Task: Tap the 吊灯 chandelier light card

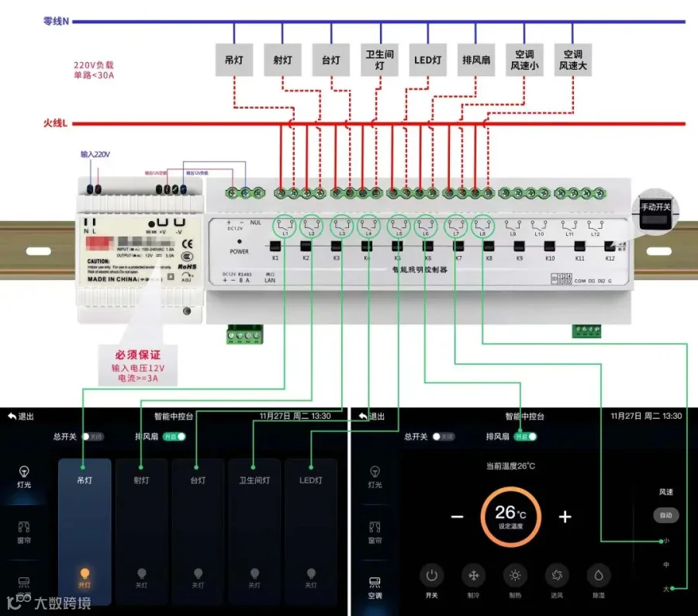Action: [85, 531]
